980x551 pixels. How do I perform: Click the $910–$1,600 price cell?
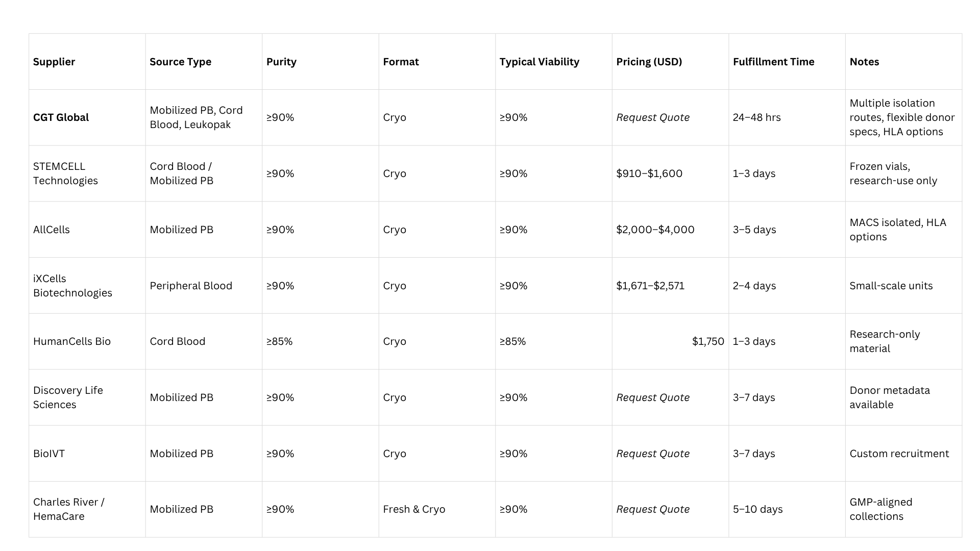pyautogui.click(x=649, y=173)
